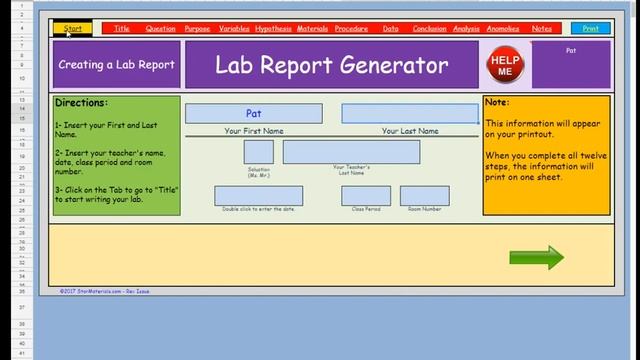
Task: Select row header 37
Action: [22, 307]
